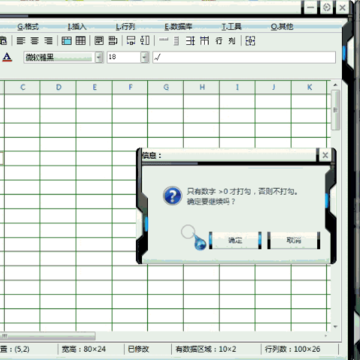360x360 pixels.
Task: Select column header G
Action: 166,87
